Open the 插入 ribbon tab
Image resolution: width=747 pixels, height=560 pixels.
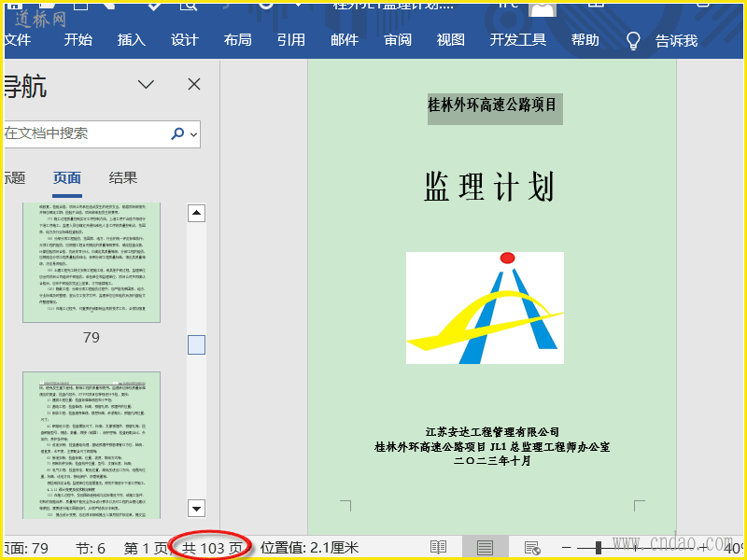(x=132, y=40)
